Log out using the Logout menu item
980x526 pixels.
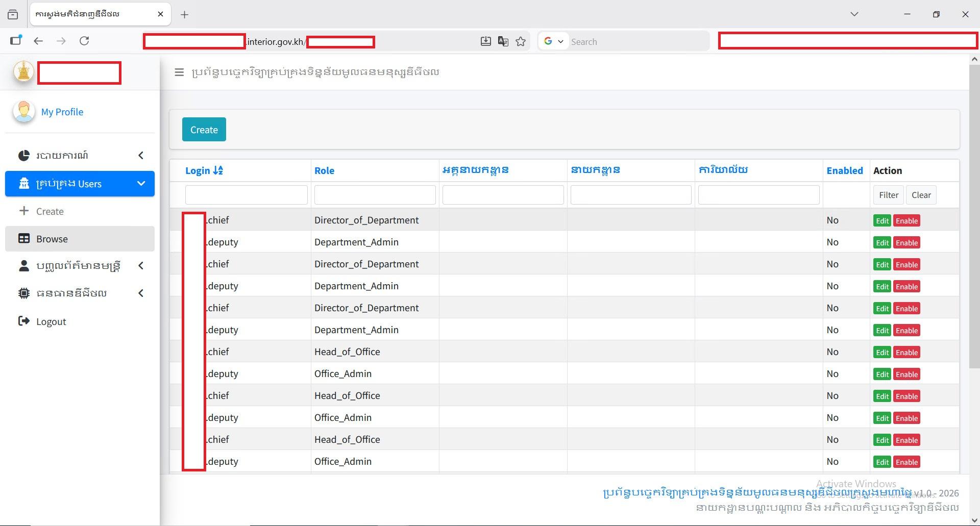[x=51, y=321]
